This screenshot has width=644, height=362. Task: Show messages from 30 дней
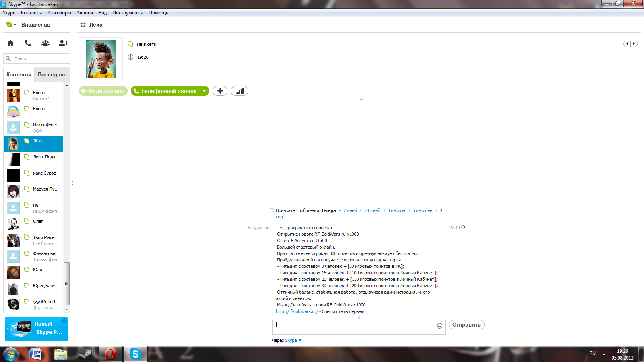(x=372, y=210)
